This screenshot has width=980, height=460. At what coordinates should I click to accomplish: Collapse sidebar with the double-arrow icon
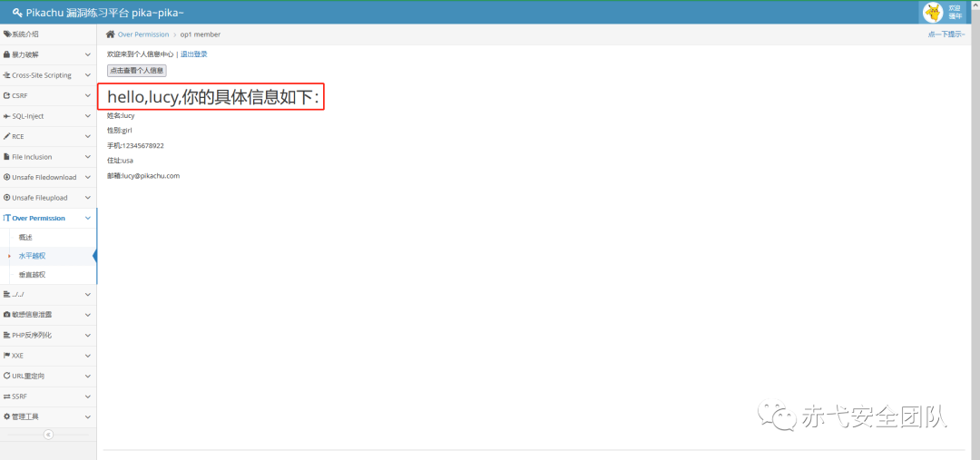pyautogui.click(x=48, y=435)
